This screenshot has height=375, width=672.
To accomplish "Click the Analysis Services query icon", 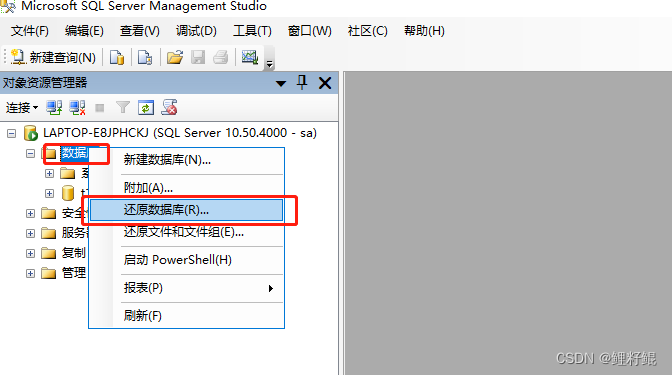I will pos(145,57).
